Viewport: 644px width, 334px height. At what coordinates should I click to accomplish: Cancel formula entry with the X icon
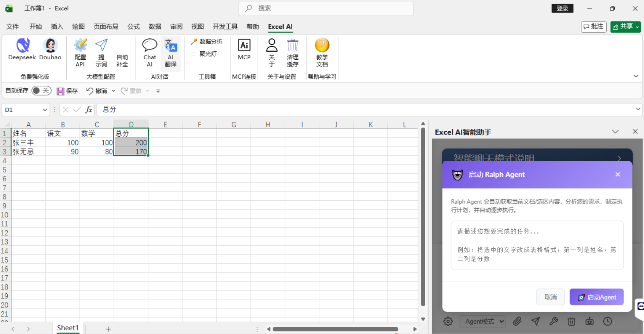[66, 110]
